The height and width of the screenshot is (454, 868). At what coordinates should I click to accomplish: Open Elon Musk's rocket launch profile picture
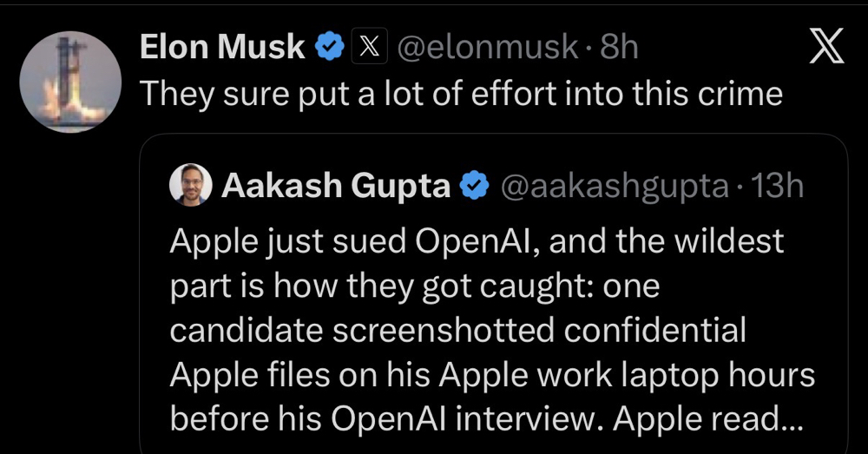[x=70, y=82]
